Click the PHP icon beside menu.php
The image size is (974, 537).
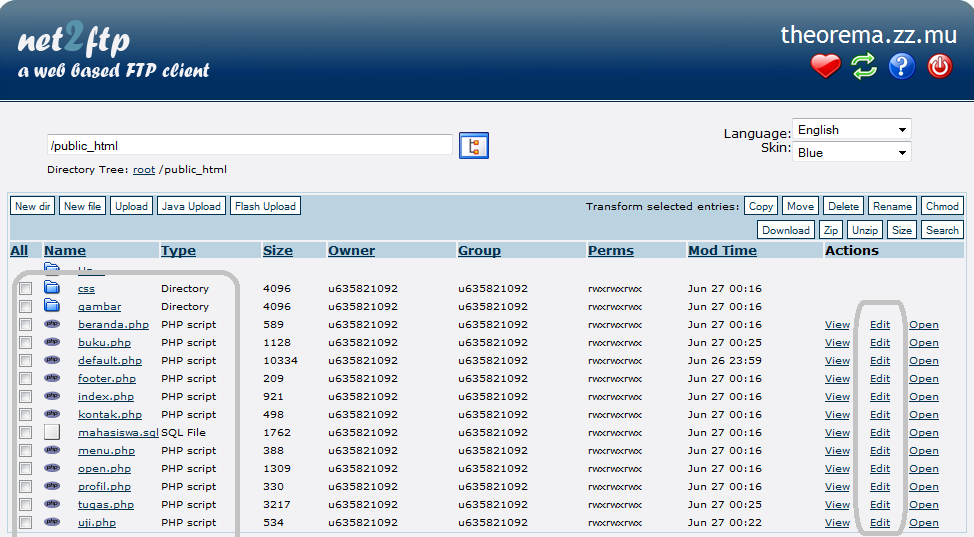click(52, 450)
